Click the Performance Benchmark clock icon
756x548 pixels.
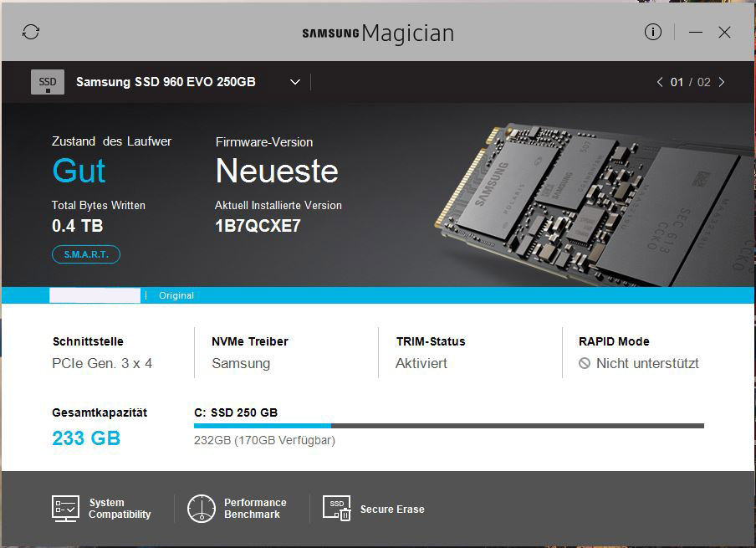tap(201, 509)
